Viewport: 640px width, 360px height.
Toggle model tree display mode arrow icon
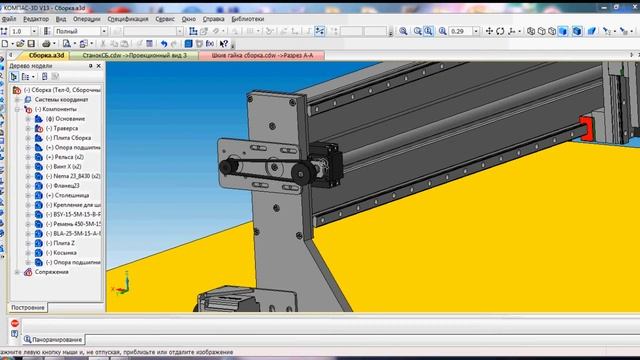tap(14, 76)
